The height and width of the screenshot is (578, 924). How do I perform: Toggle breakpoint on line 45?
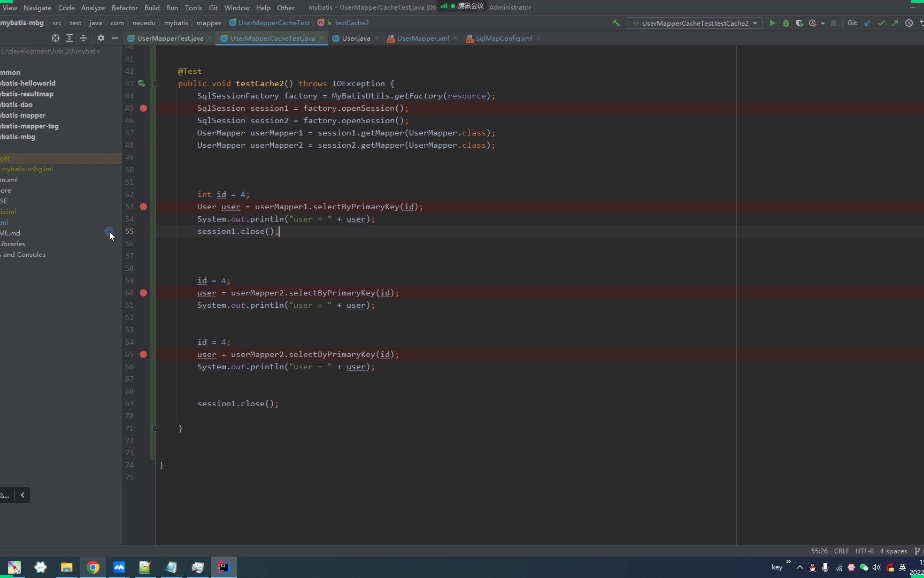point(143,108)
